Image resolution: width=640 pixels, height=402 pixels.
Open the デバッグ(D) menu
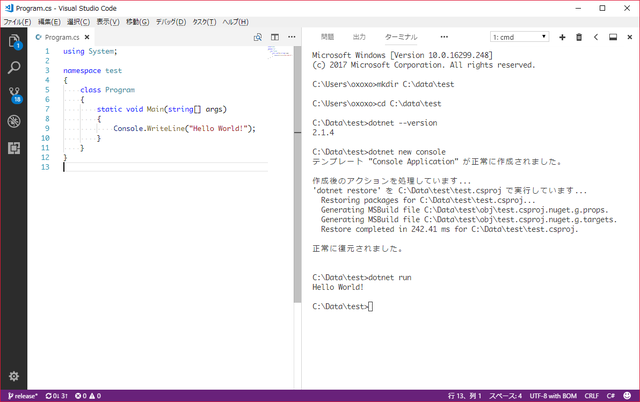point(171,22)
